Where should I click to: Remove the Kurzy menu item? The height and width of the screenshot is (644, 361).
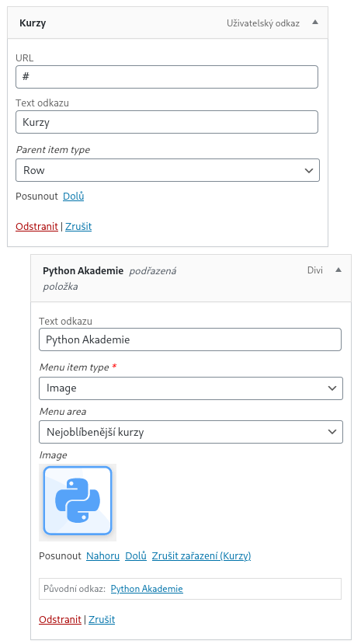pos(36,226)
